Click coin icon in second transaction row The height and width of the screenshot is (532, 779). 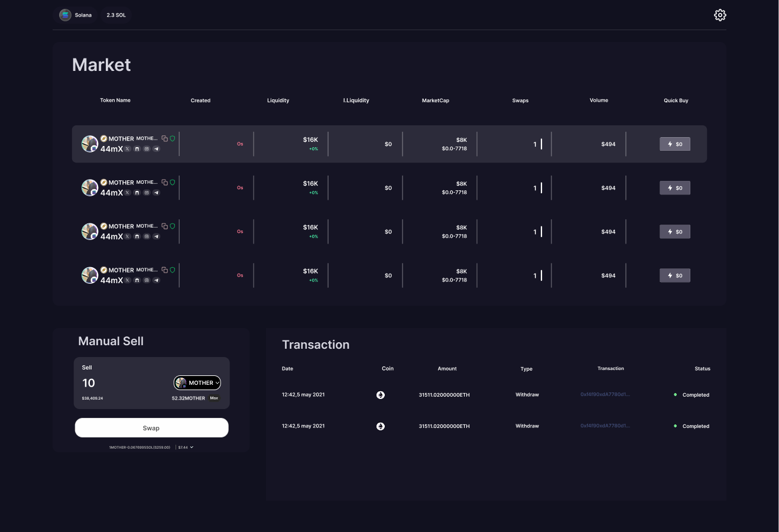[x=381, y=426]
